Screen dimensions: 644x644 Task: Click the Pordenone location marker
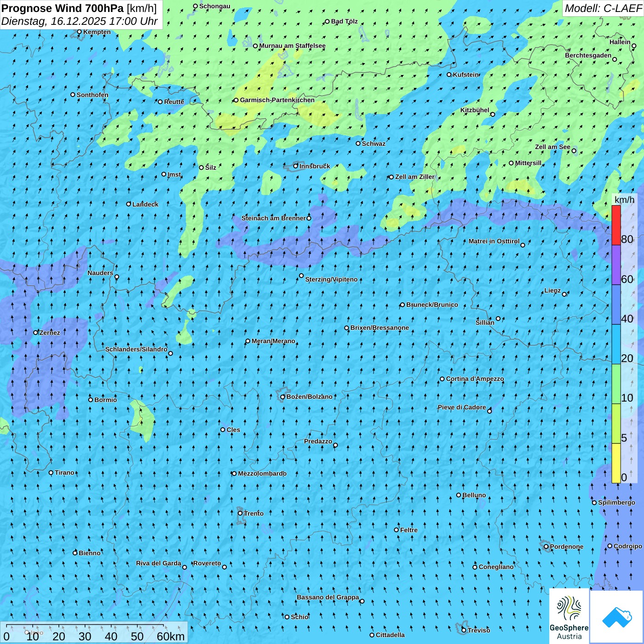546,547
